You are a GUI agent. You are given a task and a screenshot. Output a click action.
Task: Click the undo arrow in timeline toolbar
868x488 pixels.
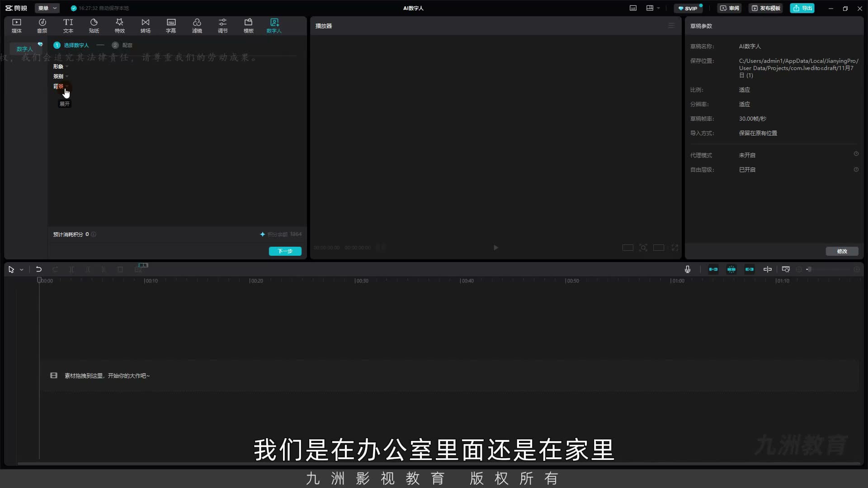[39, 269]
